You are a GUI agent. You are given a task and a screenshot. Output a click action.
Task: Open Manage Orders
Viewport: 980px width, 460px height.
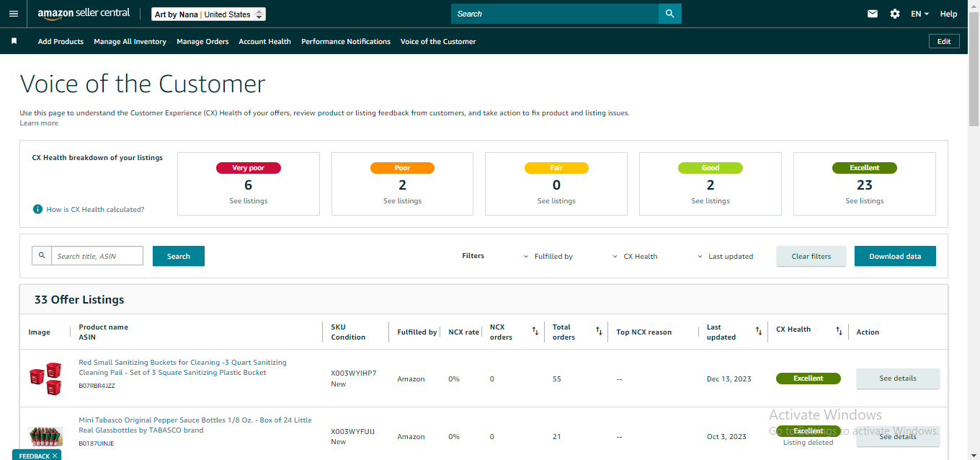(x=202, y=41)
